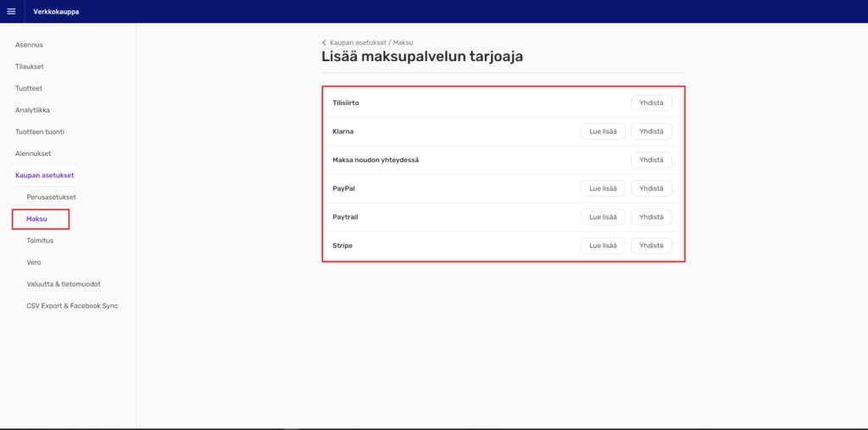Go to Tilaukset section
Viewport: 868px width, 430px height.
(30, 66)
